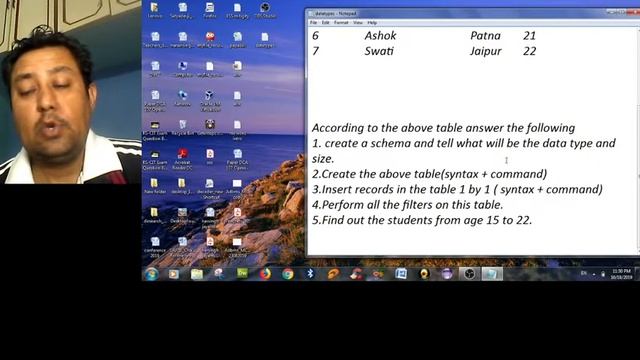Click the purple round taskbar icon
The width and height of the screenshot is (640, 360).
pos(447,274)
